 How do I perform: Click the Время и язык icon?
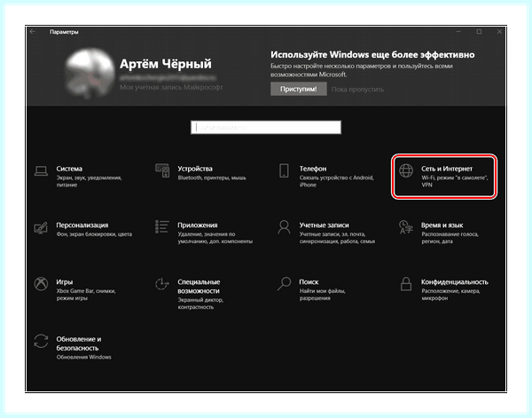click(406, 227)
